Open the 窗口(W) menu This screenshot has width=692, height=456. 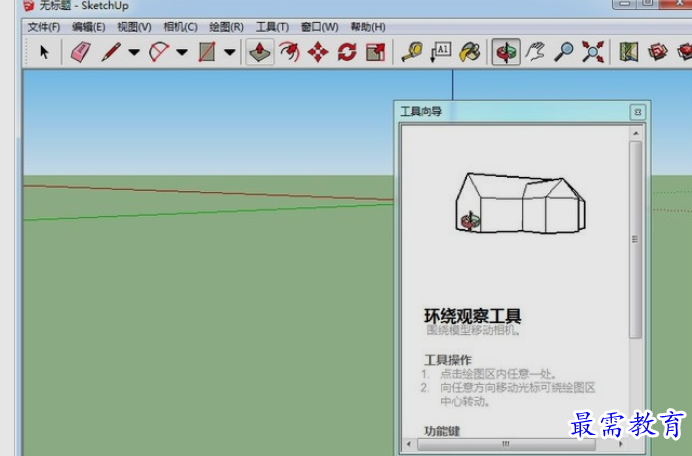(x=320, y=27)
